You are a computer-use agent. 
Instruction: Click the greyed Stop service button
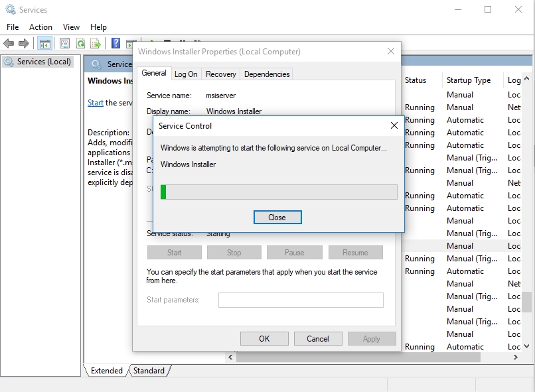(234, 252)
